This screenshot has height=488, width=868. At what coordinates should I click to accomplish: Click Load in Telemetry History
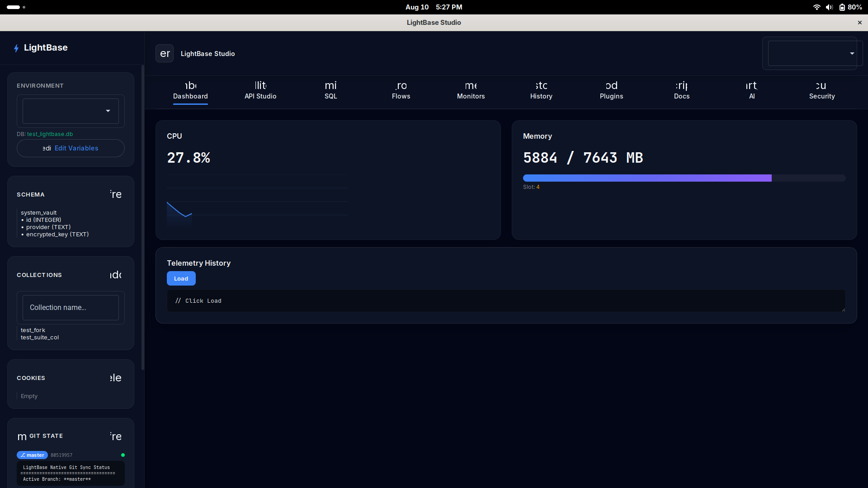coord(181,278)
